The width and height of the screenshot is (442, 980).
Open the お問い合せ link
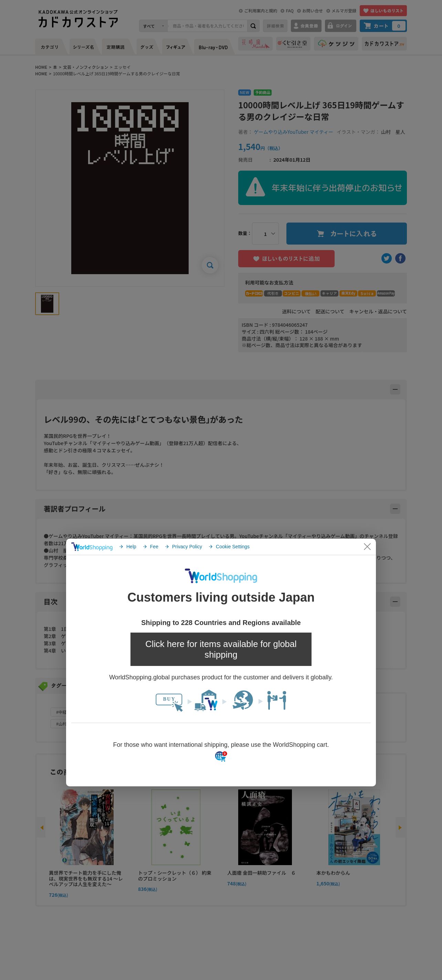point(310,11)
